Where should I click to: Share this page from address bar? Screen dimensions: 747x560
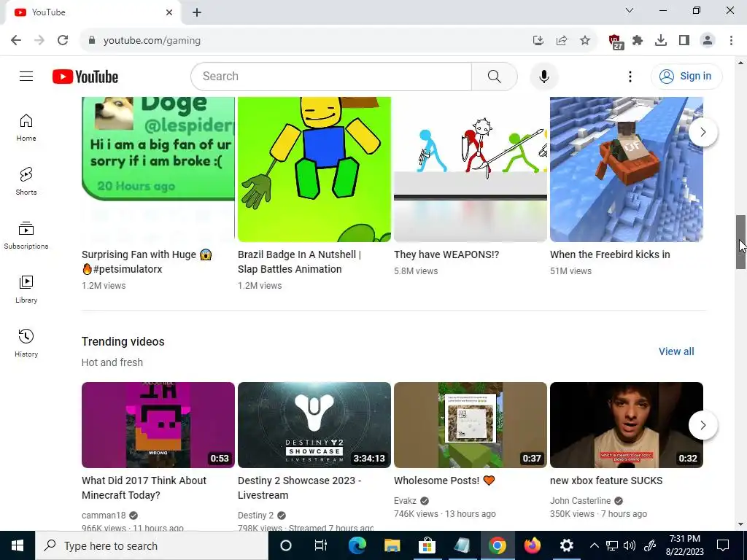[562, 41]
